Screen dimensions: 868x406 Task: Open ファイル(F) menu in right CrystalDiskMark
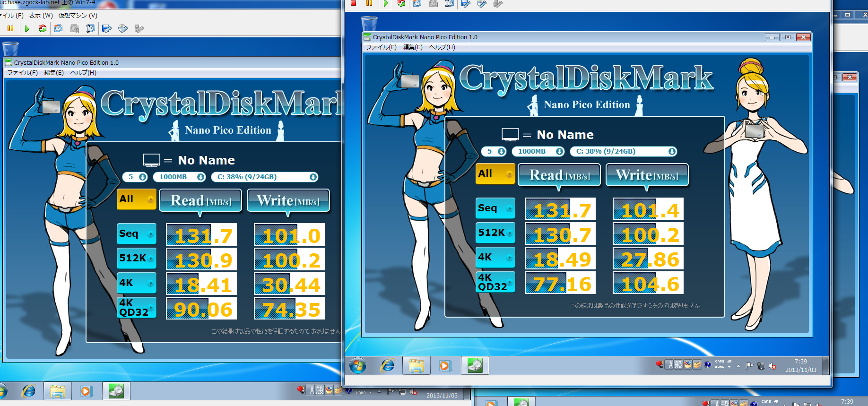point(381,47)
